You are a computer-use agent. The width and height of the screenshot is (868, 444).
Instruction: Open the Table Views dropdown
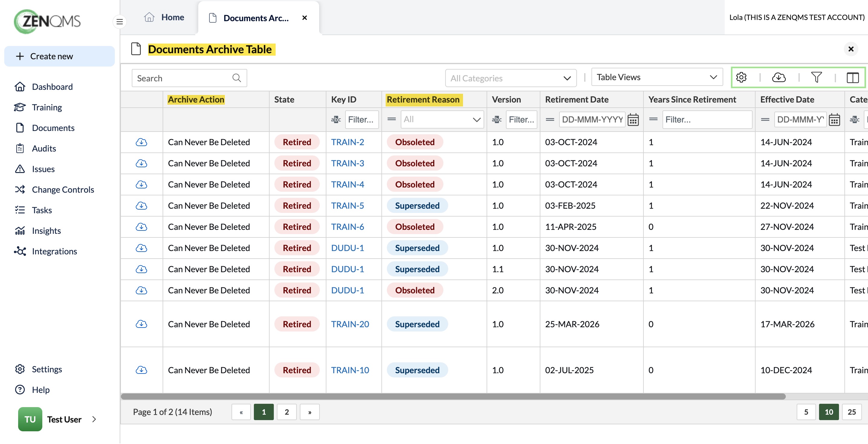coord(657,77)
